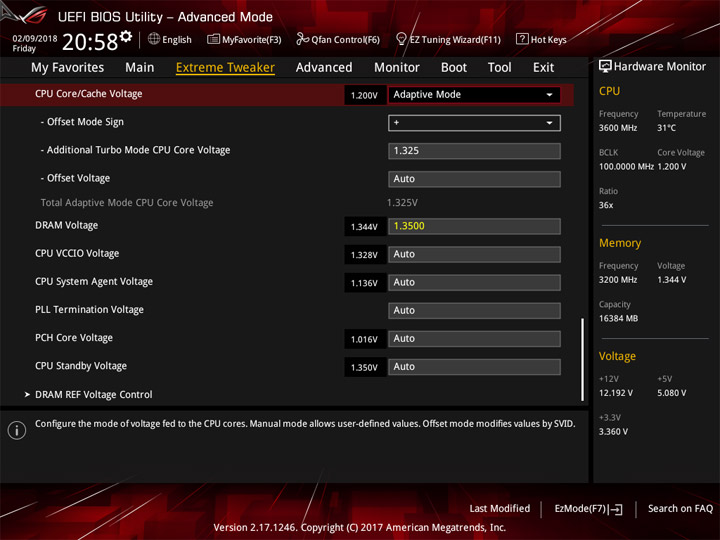This screenshot has height=540, width=720.
Task: Select the PCH Core Voltage label
Action: click(x=74, y=338)
